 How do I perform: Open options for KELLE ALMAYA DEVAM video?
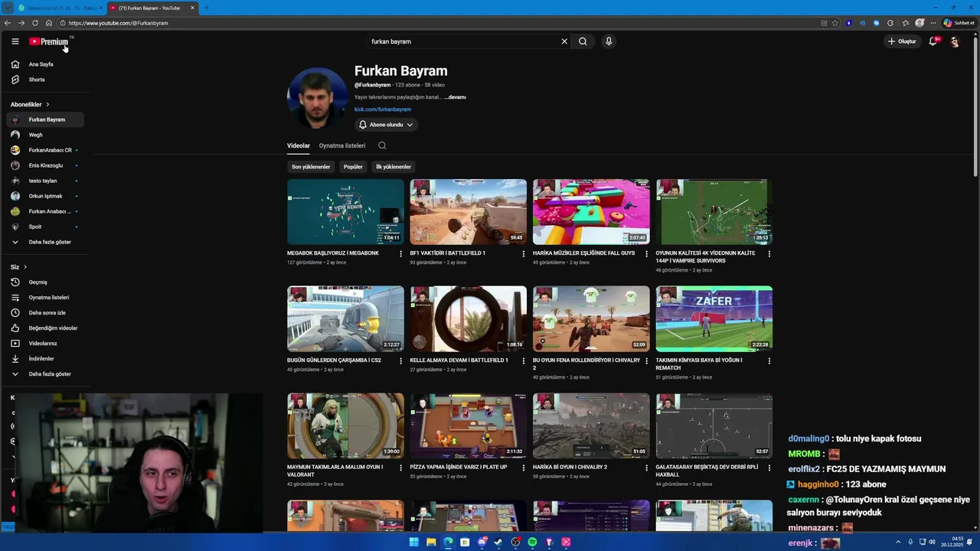point(524,360)
